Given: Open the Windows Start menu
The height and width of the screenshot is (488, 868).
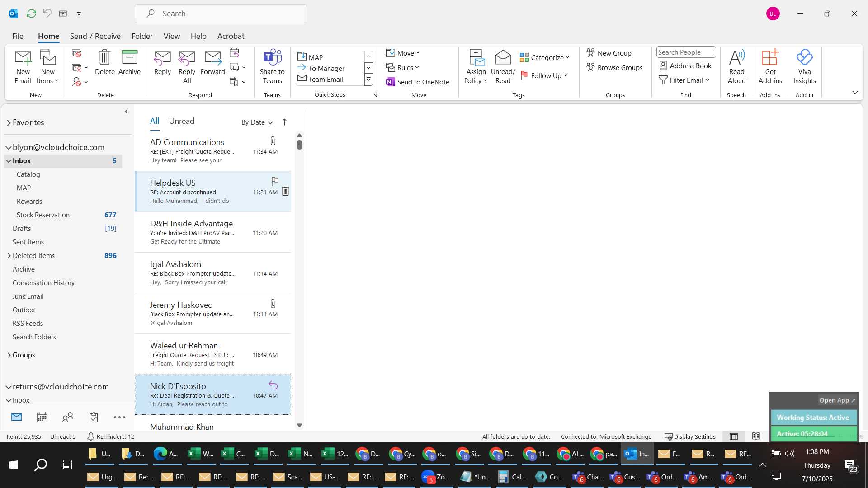Looking at the screenshot, I should point(14,465).
